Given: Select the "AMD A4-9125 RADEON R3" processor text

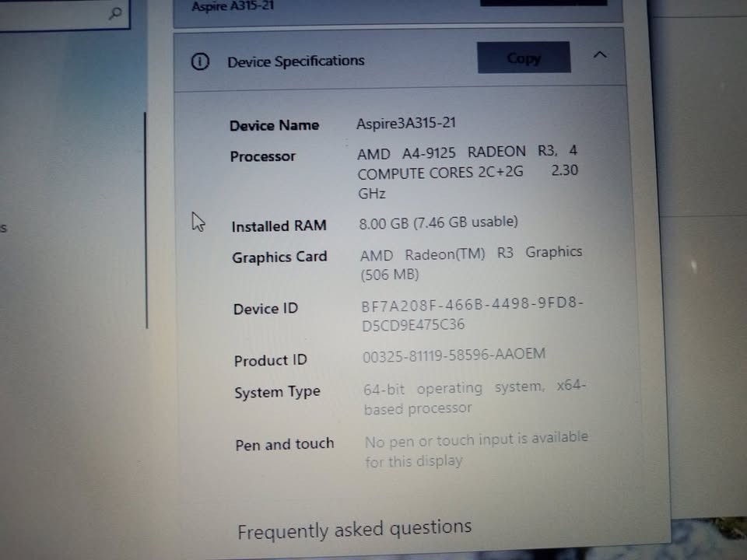Looking at the screenshot, I should pyautogui.click(x=457, y=152).
